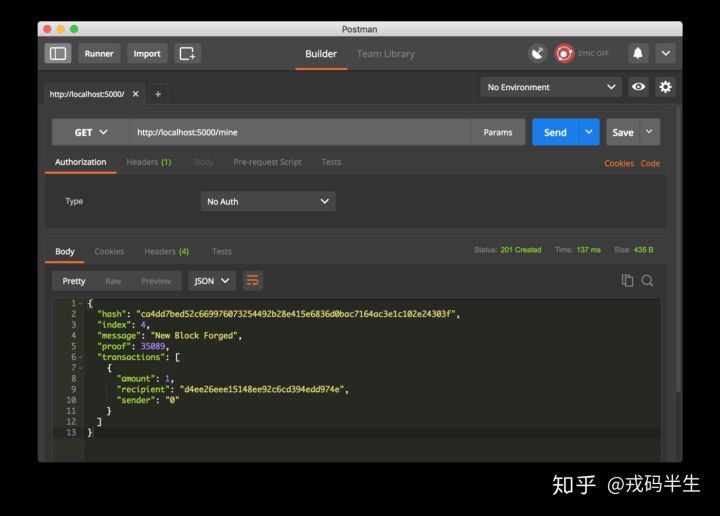720x516 pixels.
Task: Open the request Tests tab
Action: click(x=331, y=162)
